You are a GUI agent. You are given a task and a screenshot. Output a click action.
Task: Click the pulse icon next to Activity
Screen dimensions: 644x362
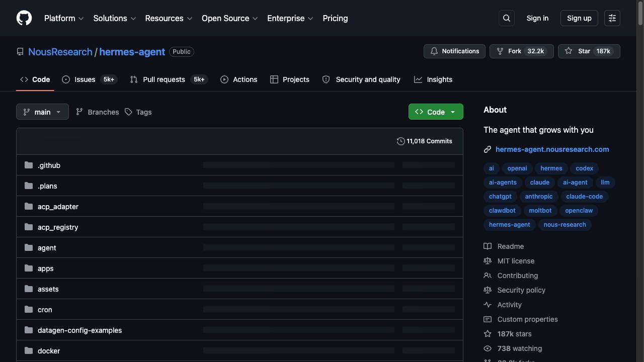(x=488, y=305)
